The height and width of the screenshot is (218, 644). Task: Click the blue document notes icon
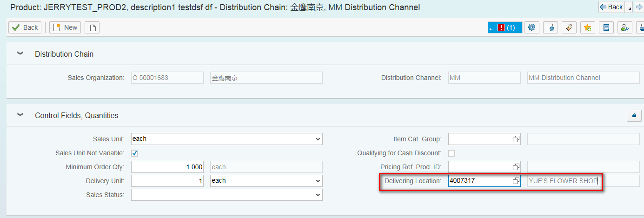pyautogui.click(x=606, y=27)
